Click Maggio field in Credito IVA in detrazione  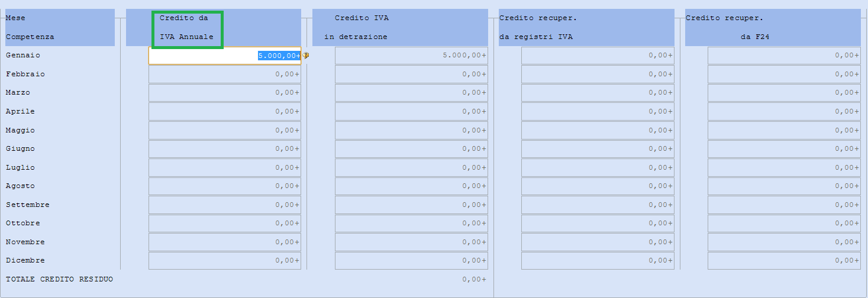tap(411, 130)
